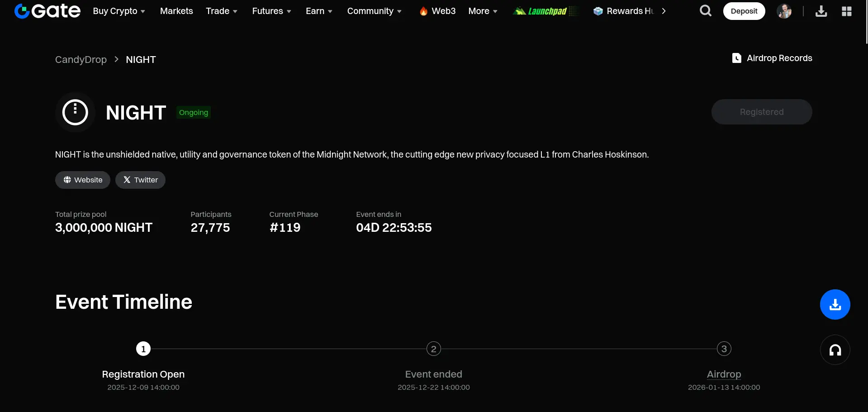Click the Event ends in label
The height and width of the screenshot is (412, 868).
point(379,214)
